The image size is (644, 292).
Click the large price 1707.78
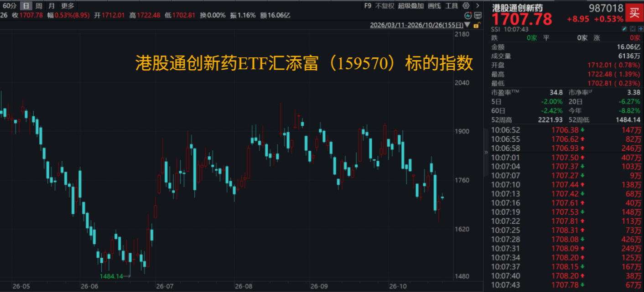522,20
